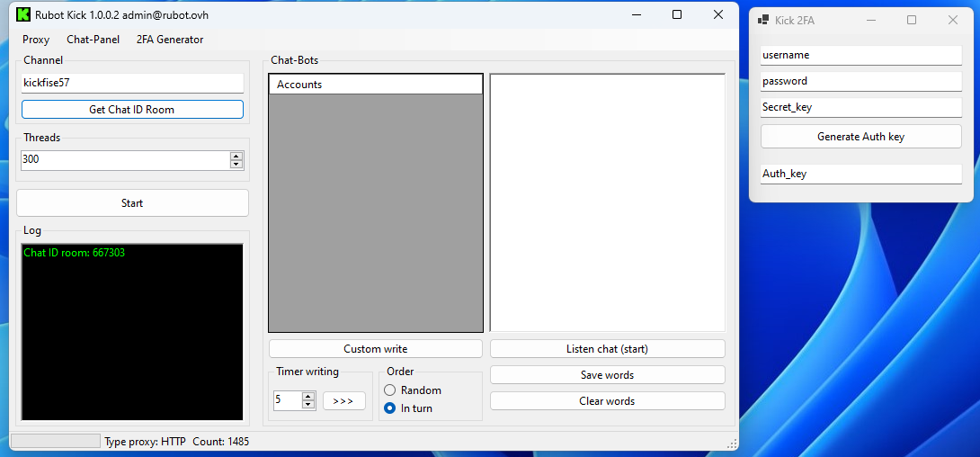Select the Random order radio button
Viewport: 980px width, 457px height.
coord(390,390)
